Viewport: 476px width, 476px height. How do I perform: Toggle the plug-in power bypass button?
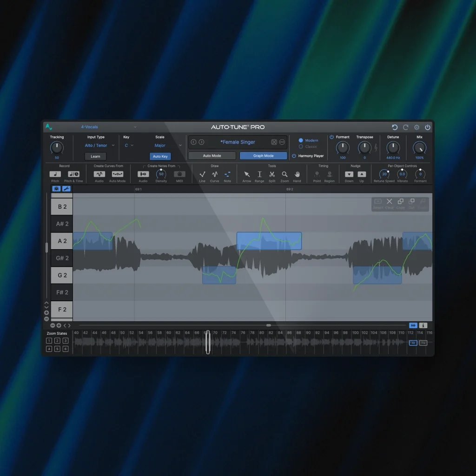coord(428,127)
